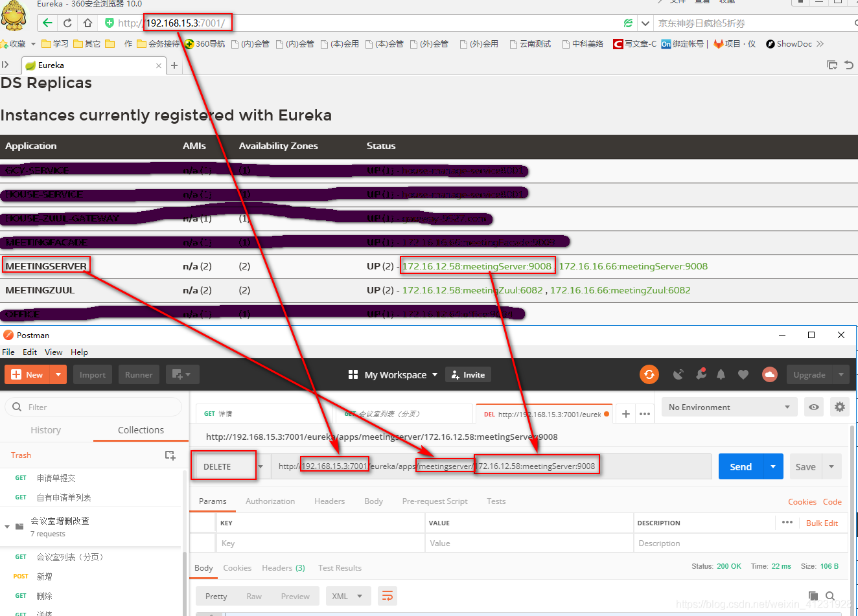Open the 中科美络 bookmark
Screen dimensions: 858x616
coord(583,44)
